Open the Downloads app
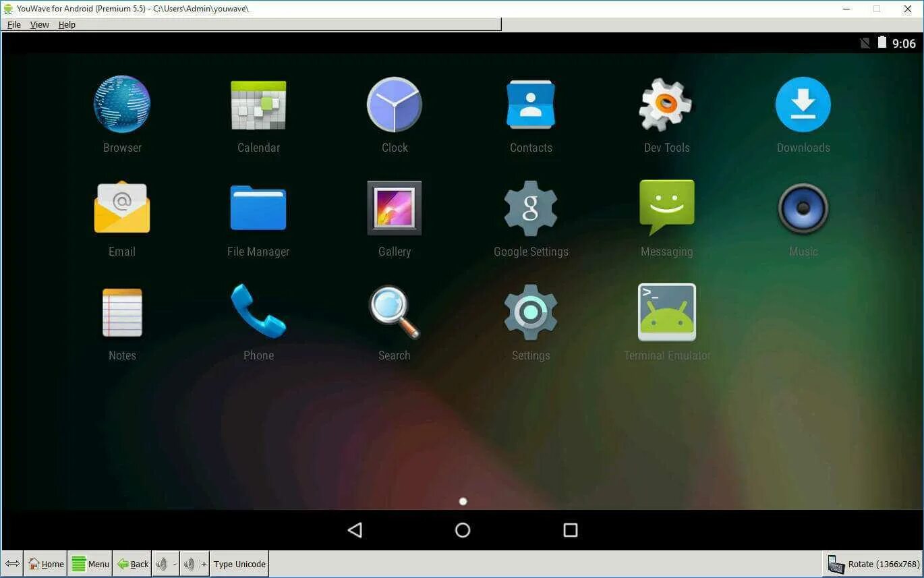The image size is (924, 578). pyautogui.click(x=803, y=105)
